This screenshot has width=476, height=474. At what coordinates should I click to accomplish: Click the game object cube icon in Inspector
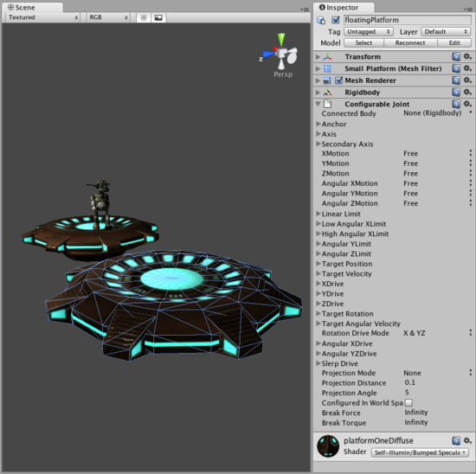321,20
